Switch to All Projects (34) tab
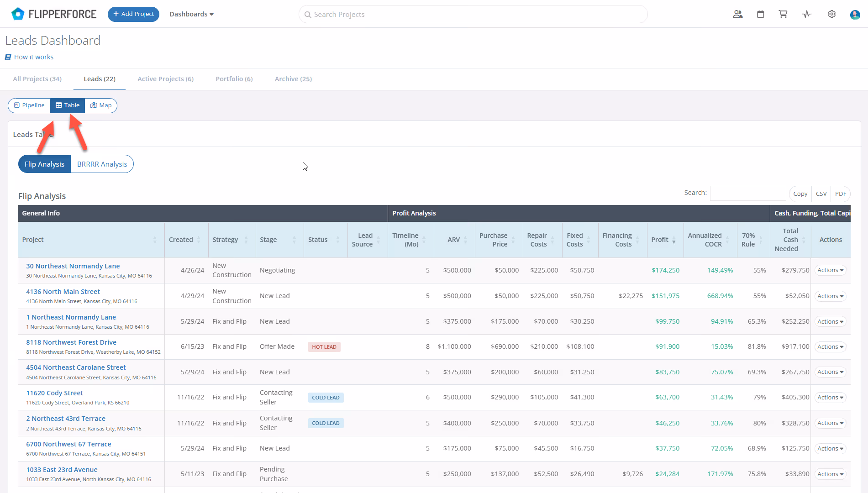Image resolution: width=868 pixels, height=493 pixels. [37, 79]
